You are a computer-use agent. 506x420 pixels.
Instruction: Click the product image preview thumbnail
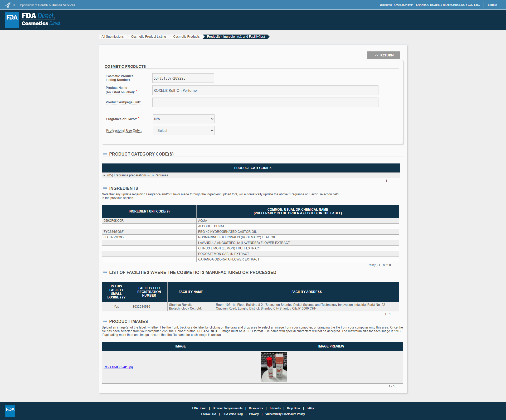[x=274, y=367]
